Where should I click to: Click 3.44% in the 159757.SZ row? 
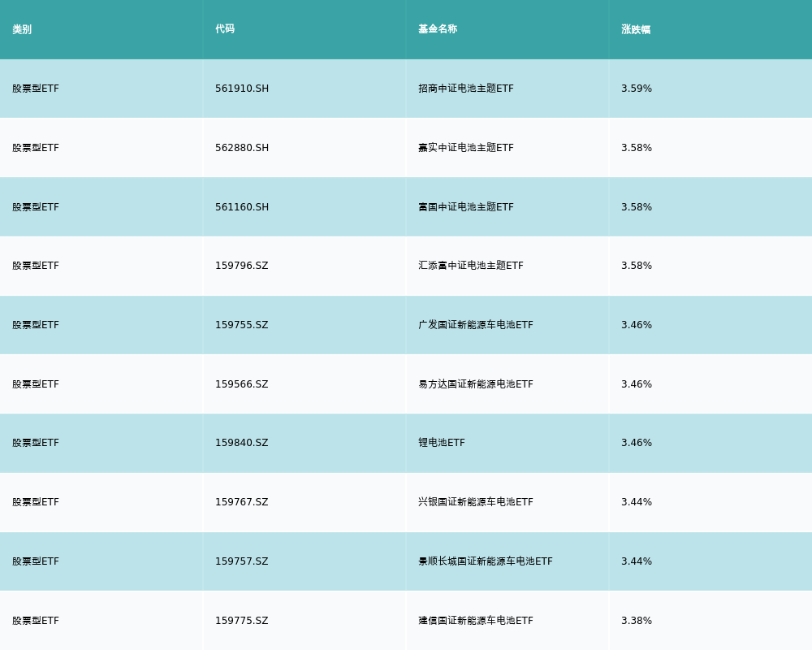(x=637, y=561)
